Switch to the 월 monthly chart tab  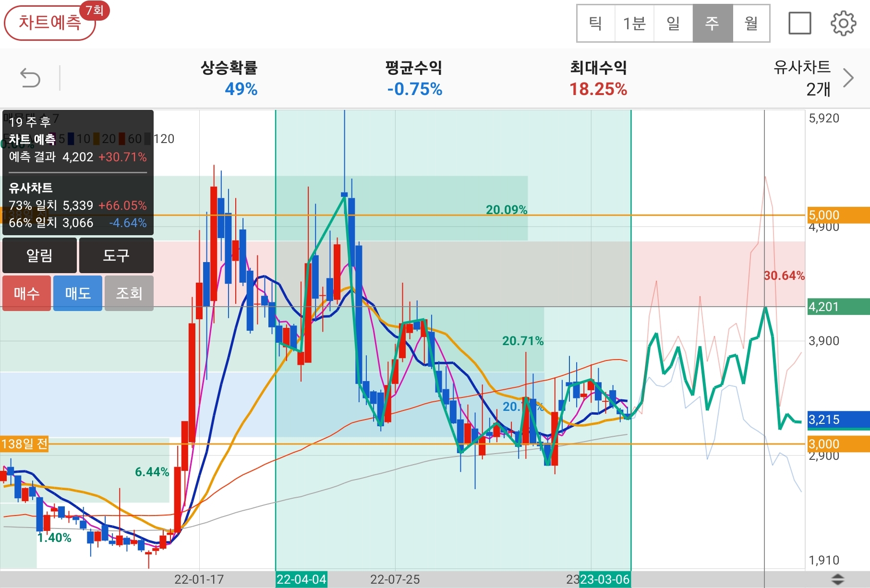click(x=751, y=23)
